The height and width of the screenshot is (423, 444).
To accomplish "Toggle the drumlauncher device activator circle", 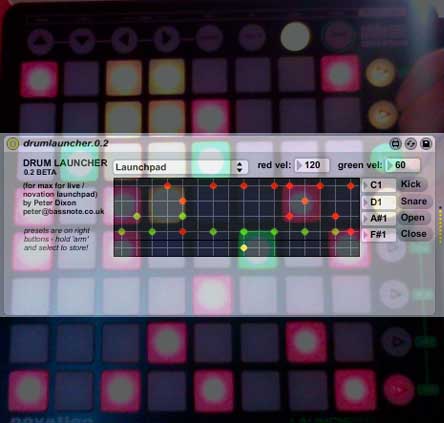I will coord(13,144).
